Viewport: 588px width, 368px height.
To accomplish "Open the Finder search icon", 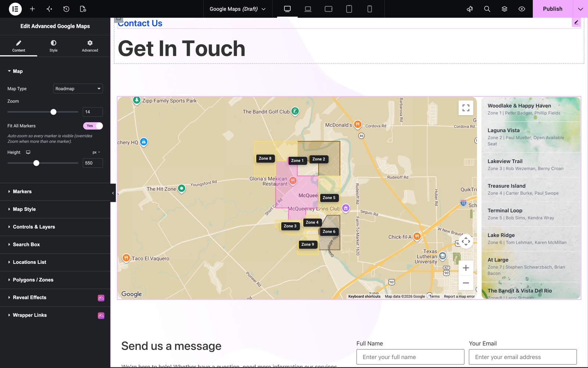I will coord(487,9).
